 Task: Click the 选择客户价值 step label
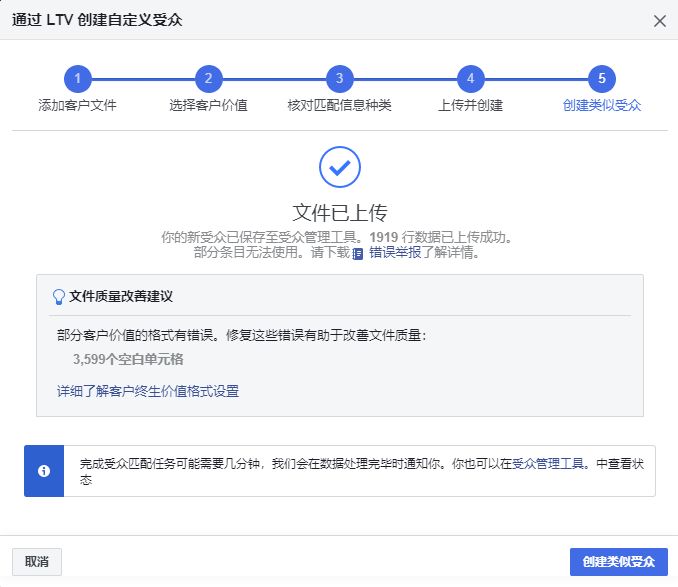[208, 105]
